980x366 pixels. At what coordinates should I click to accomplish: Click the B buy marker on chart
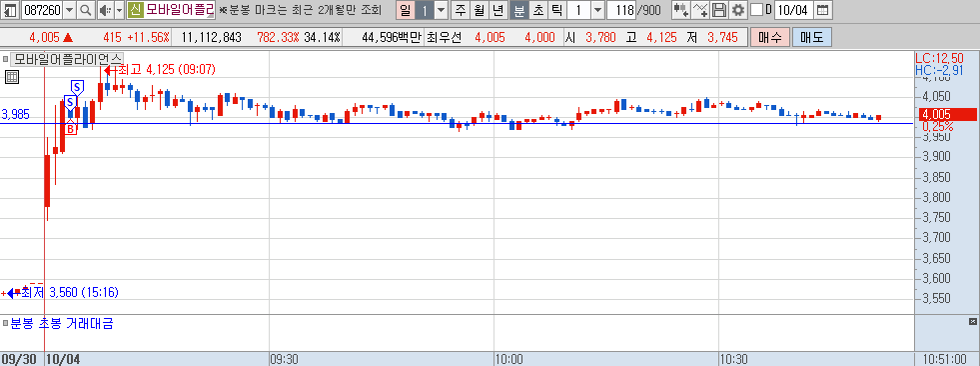71,129
